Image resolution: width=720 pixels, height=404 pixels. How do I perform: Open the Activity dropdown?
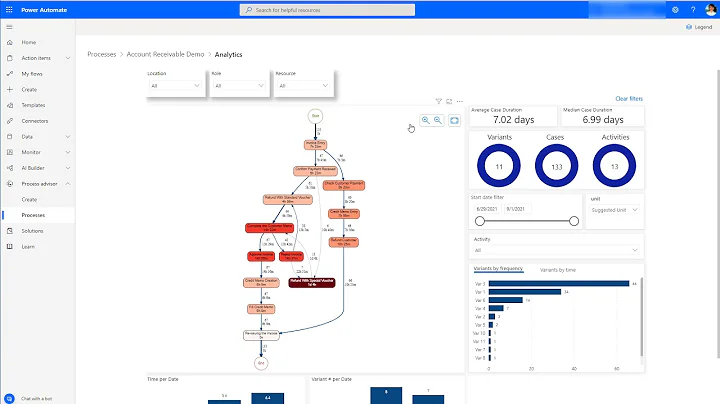pyautogui.click(x=556, y=250)
